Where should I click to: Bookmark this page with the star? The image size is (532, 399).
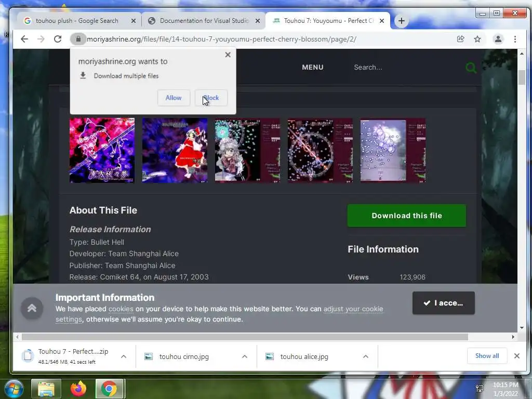[x=477, y=39]
